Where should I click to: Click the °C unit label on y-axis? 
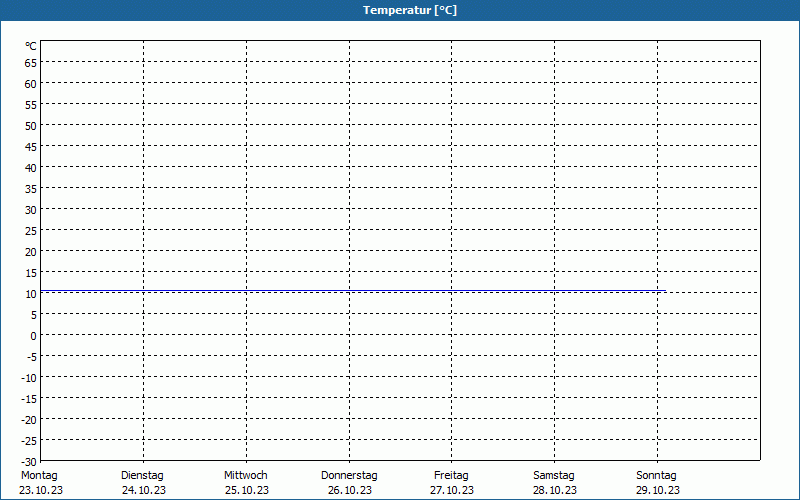[x=31, y=46]
